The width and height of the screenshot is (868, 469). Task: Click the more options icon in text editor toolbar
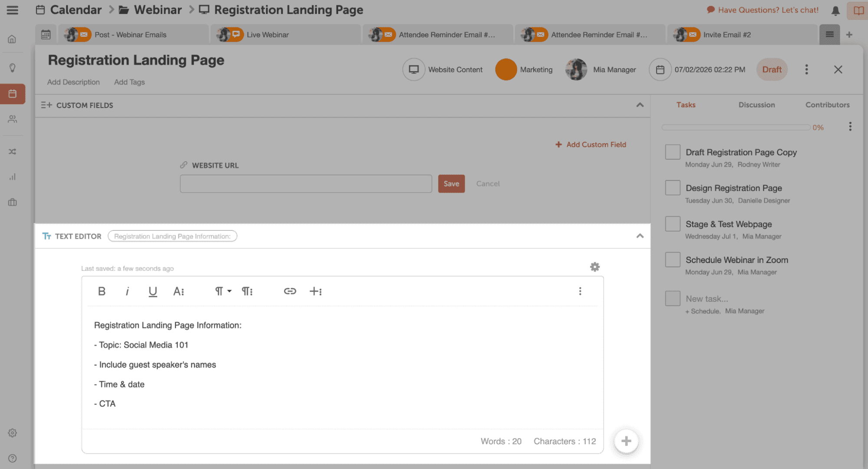click(579, 291)
